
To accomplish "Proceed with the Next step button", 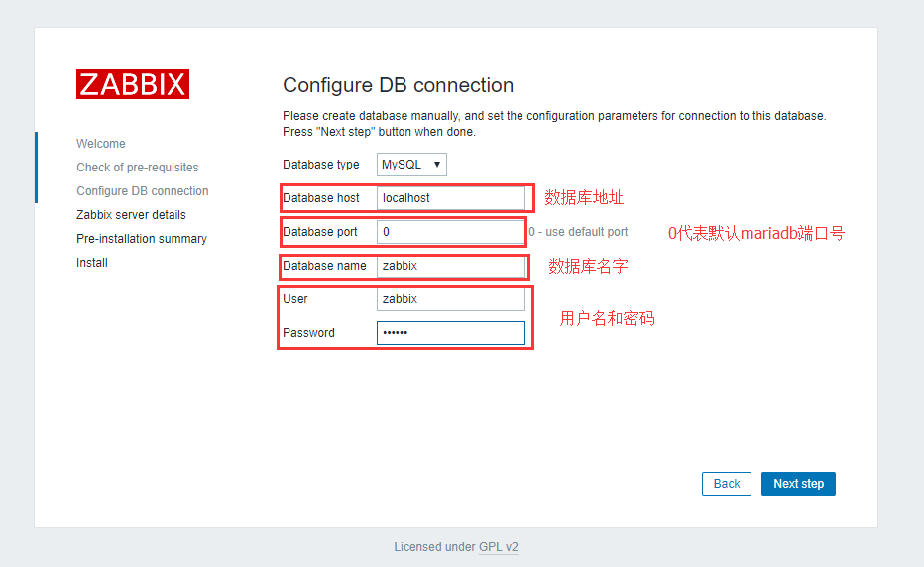I will point(798,484).
